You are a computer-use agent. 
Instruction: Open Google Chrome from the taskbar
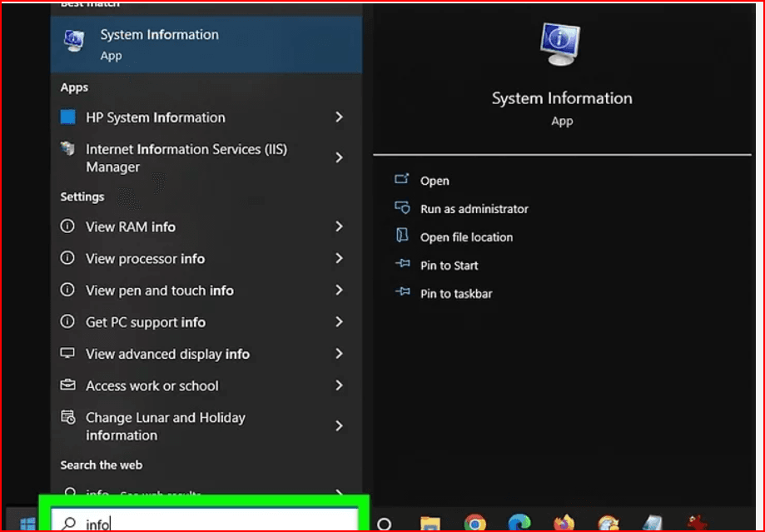pos(475,523)
